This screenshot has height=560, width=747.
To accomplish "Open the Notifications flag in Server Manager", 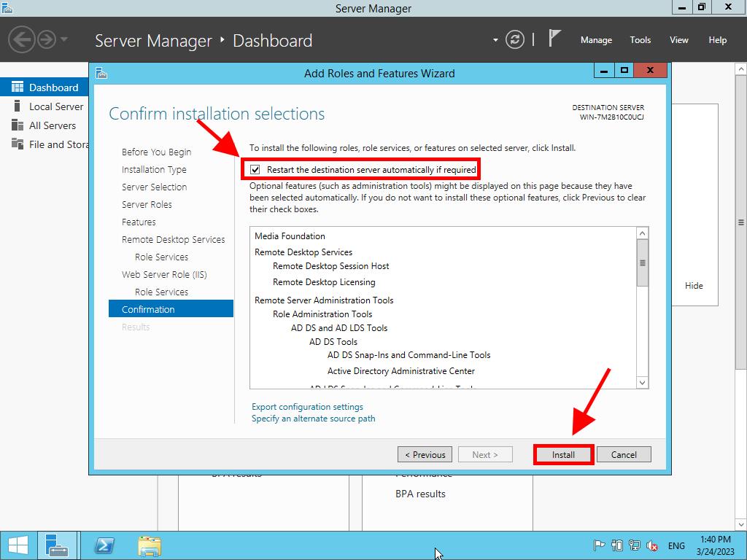I will tap(554, 38).
